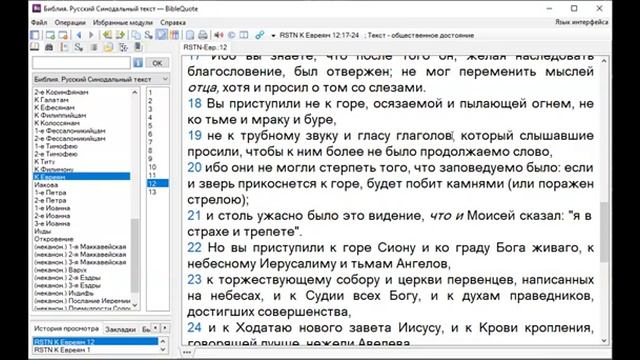Viewport: 640px width, 360px height.
Task: Select book 2-е Коринфянам
Action: coord(61,92)
